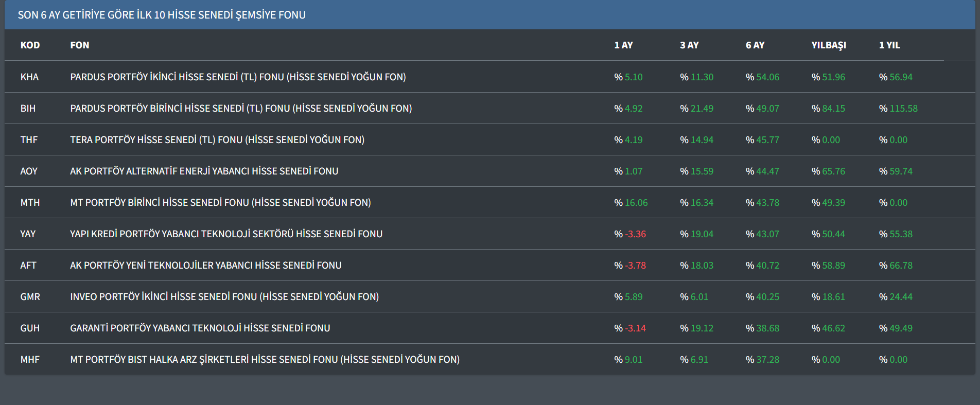Viewport: 980px width, 405px height.
Task: Click the MTH fund code
Action: [30, 203]
